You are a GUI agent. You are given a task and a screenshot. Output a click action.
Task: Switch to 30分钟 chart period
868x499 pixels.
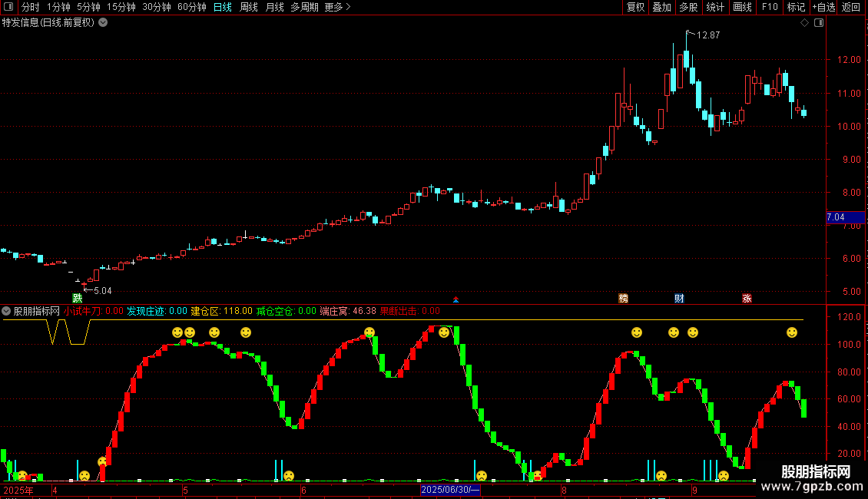click(x=157, y=7)
